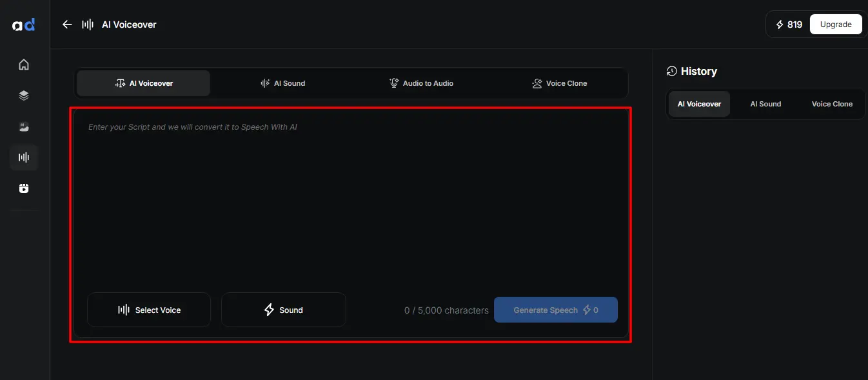Open the Audio to Audio tab
The width and height of the screenshot is (868, 380).
(421, 83)
